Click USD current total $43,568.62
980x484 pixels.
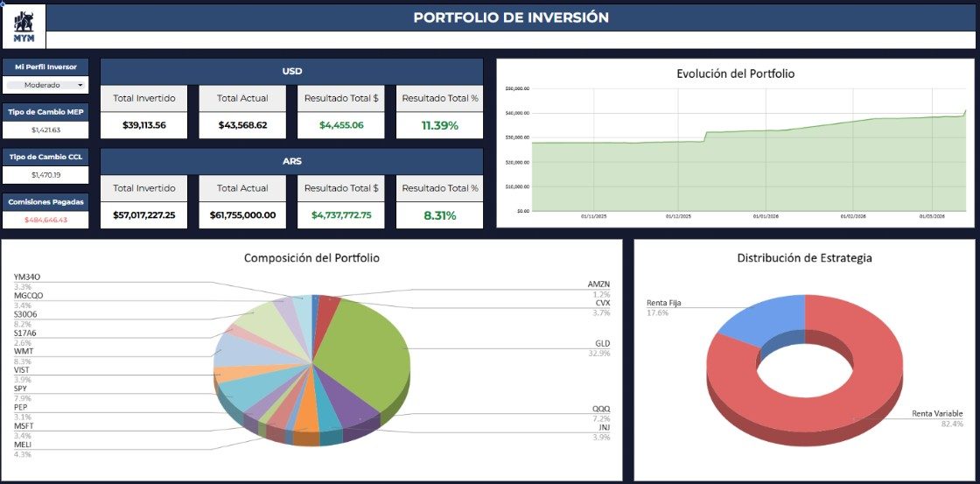(x=242, y=125)
